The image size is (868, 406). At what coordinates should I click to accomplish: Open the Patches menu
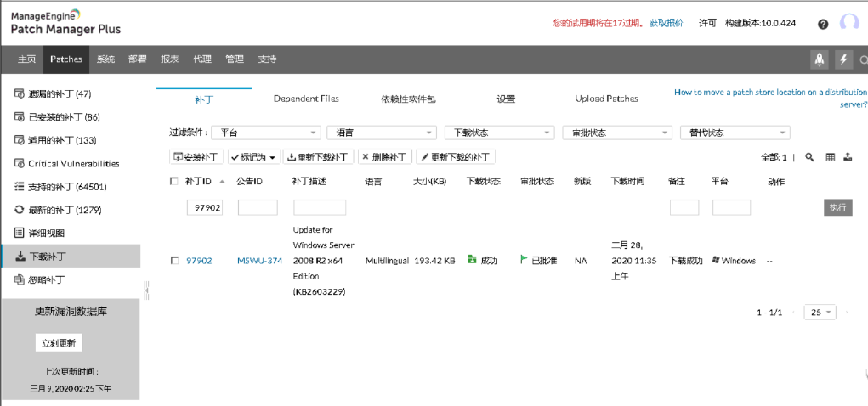click(65, 59)
